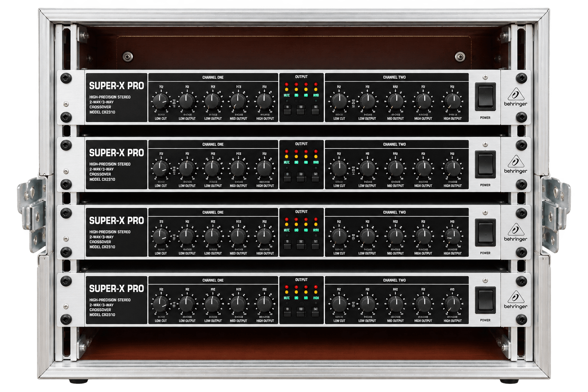Adjust Channel One High Output knob, second unit
This screenshot has height=392, width=588.
click(x=264, y=168)
